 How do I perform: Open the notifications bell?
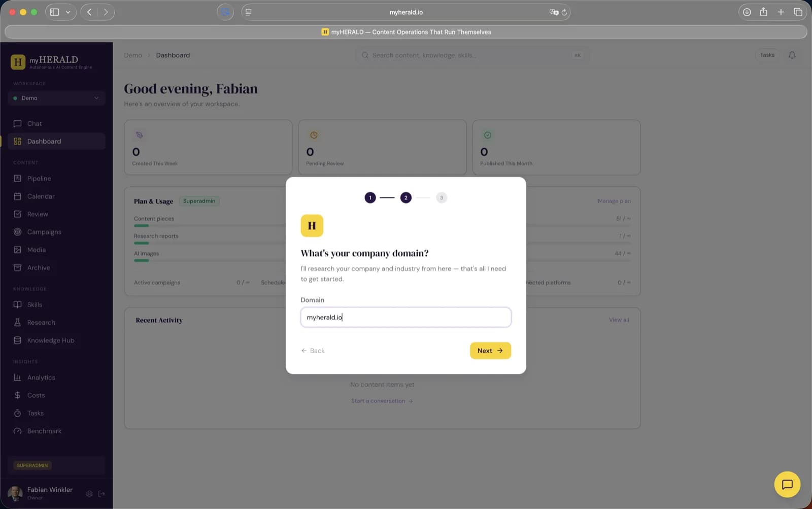point(792,55)
